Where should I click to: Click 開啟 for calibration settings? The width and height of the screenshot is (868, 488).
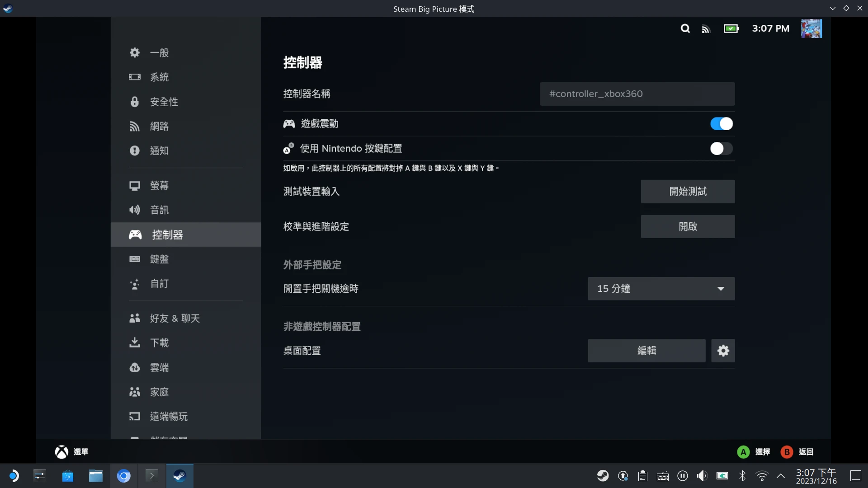(688, 226)
